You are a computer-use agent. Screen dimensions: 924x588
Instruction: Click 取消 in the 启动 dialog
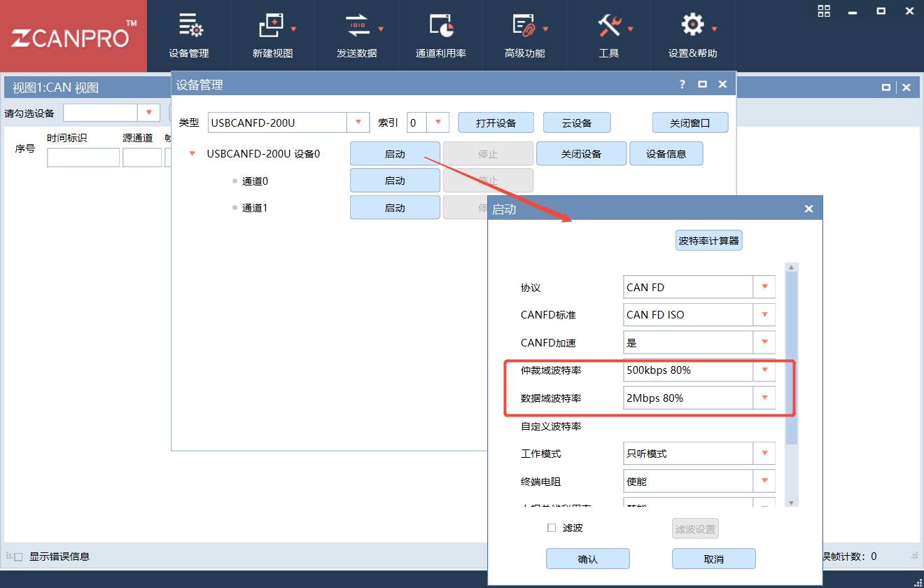[x=714, y=559]
